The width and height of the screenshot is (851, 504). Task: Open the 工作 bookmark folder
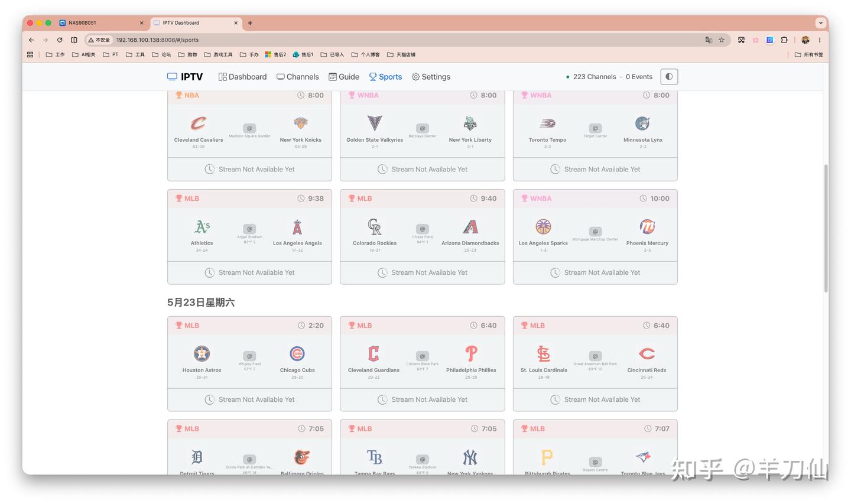[x=56, y=54]
